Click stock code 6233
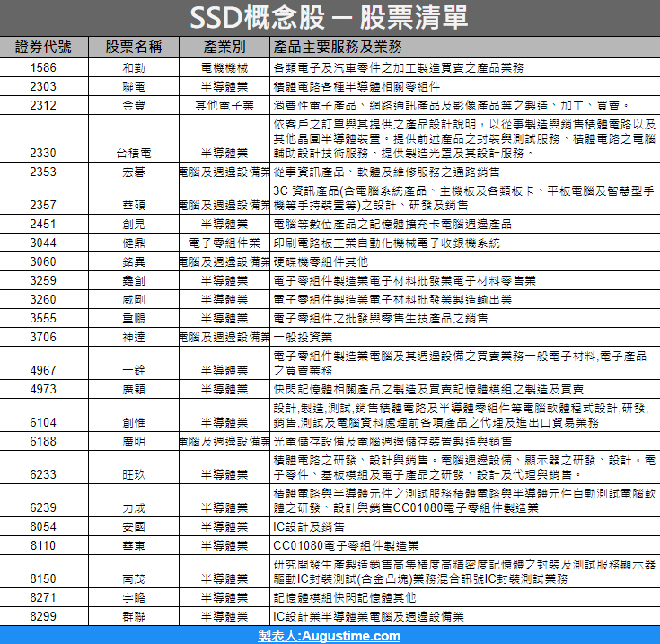The width and height of the screenshot is (660, 644). [43, 475]
